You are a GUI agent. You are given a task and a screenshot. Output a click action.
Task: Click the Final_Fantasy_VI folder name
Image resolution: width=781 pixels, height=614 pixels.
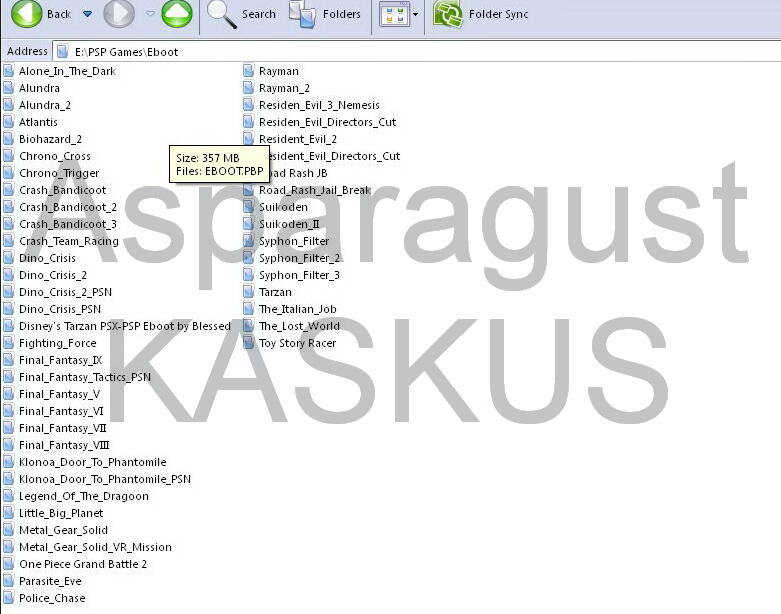click(x=61, y=411)
